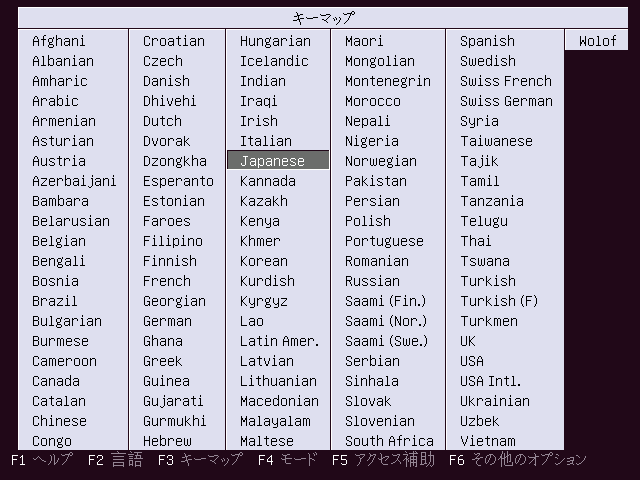Select Lithuanian keyboard layout
Viewport: 640px width, 480px height.
278,381
